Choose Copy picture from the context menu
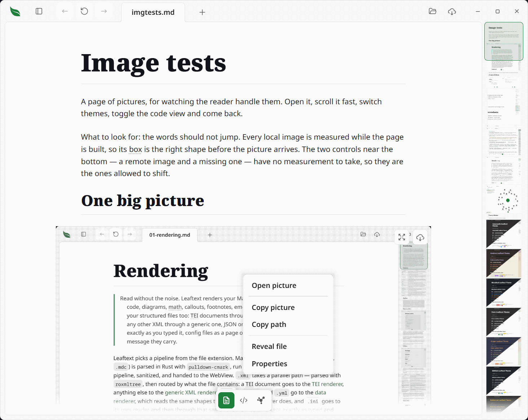Viewport: 528px width, 420px height. point(288,307)
